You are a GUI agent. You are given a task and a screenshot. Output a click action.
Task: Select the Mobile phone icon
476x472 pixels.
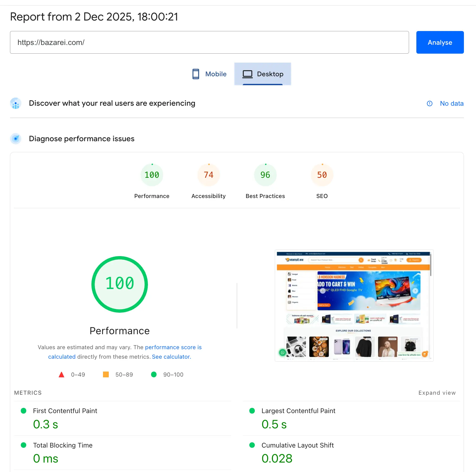point(196,74)
